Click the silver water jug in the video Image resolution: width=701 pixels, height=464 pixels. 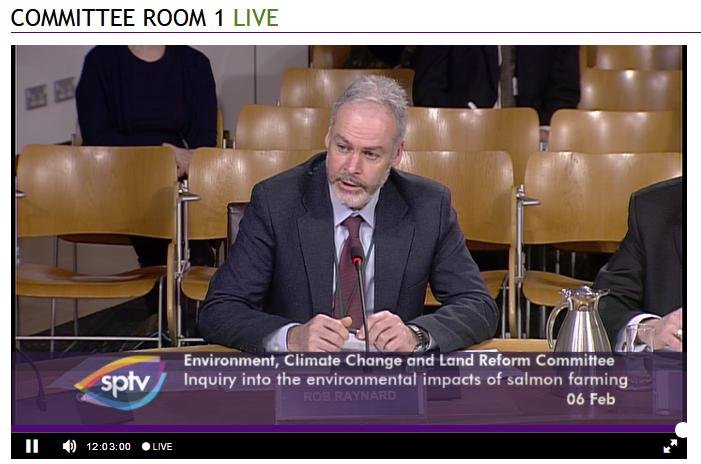578,320
